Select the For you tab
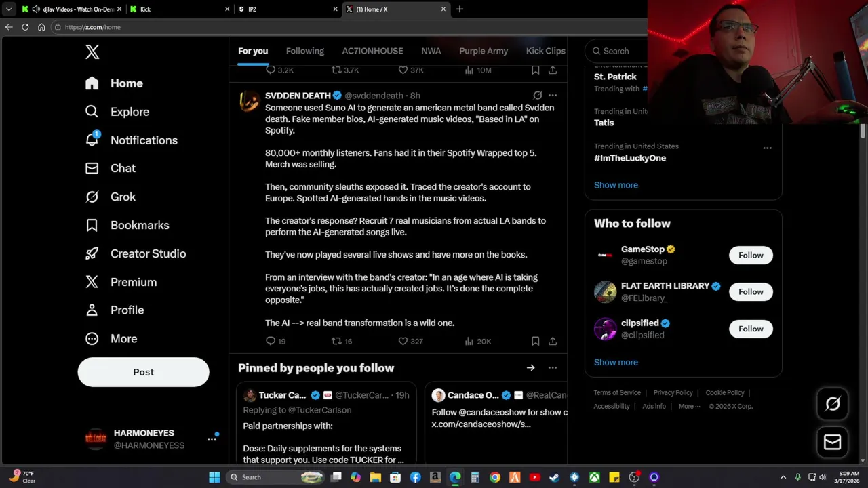Image resolution: width=868 pixels, height=488 pixels. point(253,51)
